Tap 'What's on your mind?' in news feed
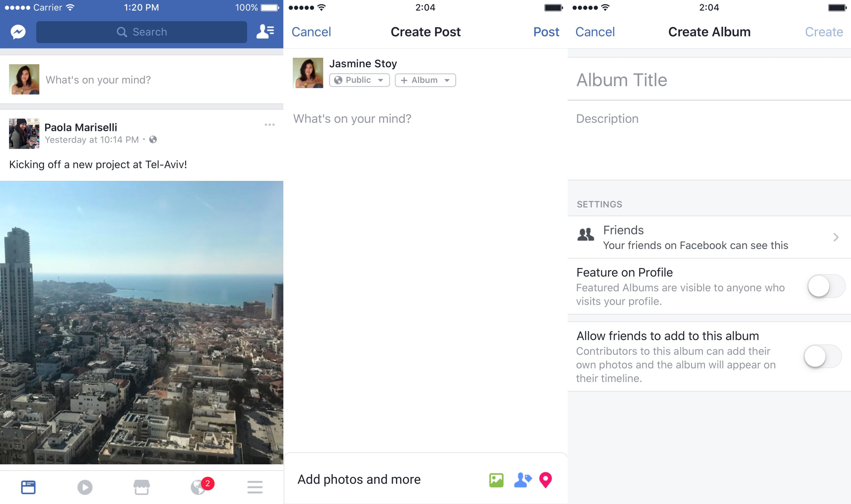The width and height of the screenshot is (851, 504). tap(98, 80)
